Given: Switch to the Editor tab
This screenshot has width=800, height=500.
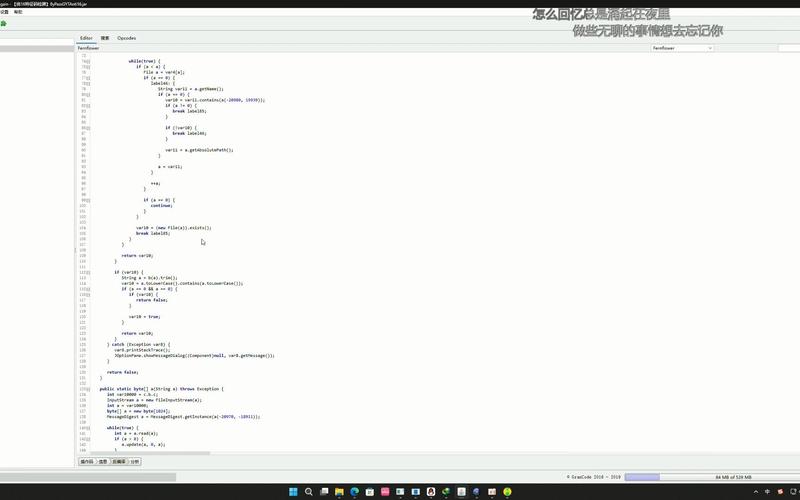Looking at the screenshot, I should (x=86, y=38).
